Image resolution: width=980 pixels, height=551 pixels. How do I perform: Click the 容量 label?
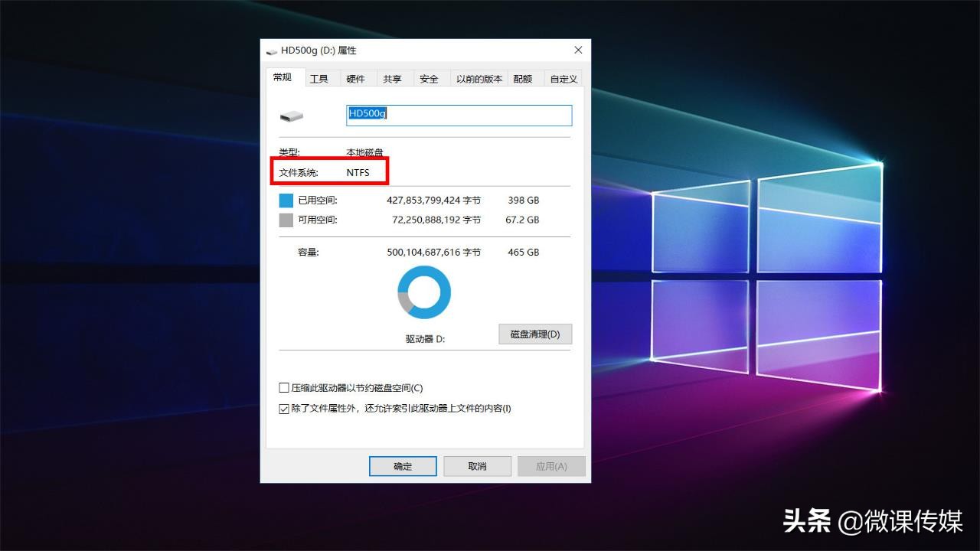tap(309, 253)
